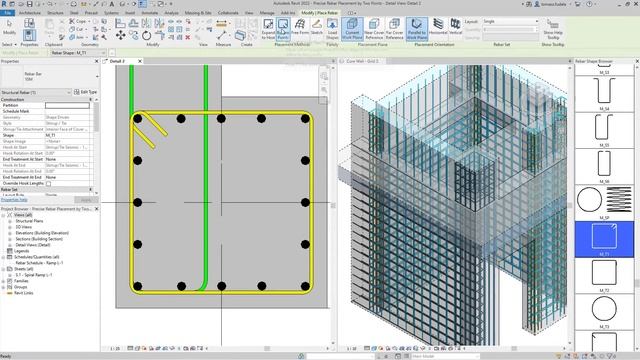Image resolution: width=640 pixels, height=360 pixels.
Task: Click the Partition input field
Action: pos(67,105)
